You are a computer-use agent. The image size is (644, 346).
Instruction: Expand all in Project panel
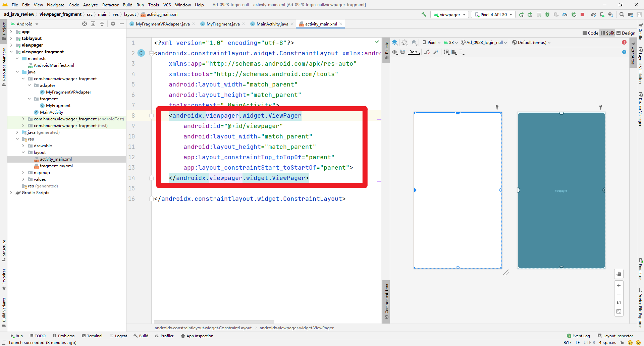tap(93, 24)
